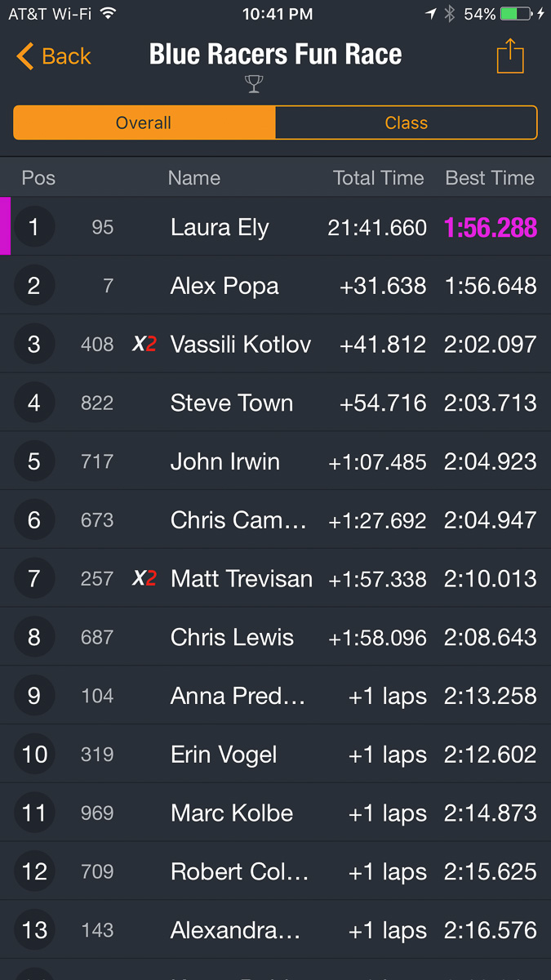
Task: Tap the position 1 circle badge
Action: [x=34, y=227]
